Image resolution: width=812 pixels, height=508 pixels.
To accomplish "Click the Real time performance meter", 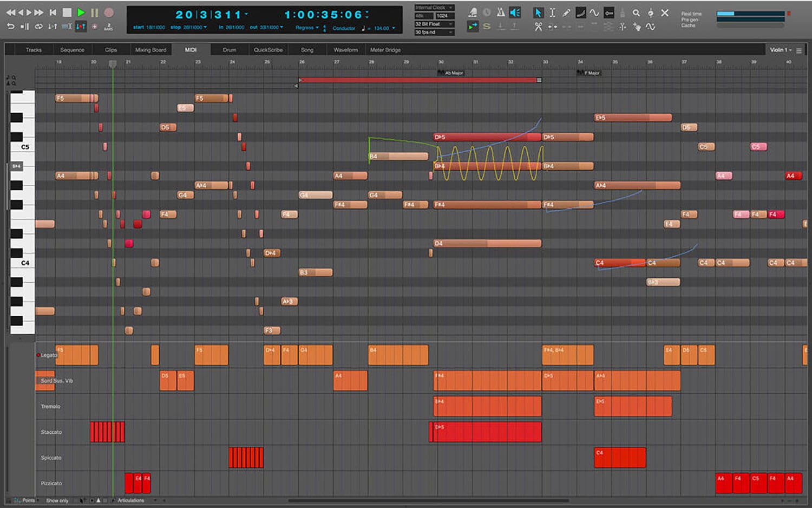I will pos(750,14).
